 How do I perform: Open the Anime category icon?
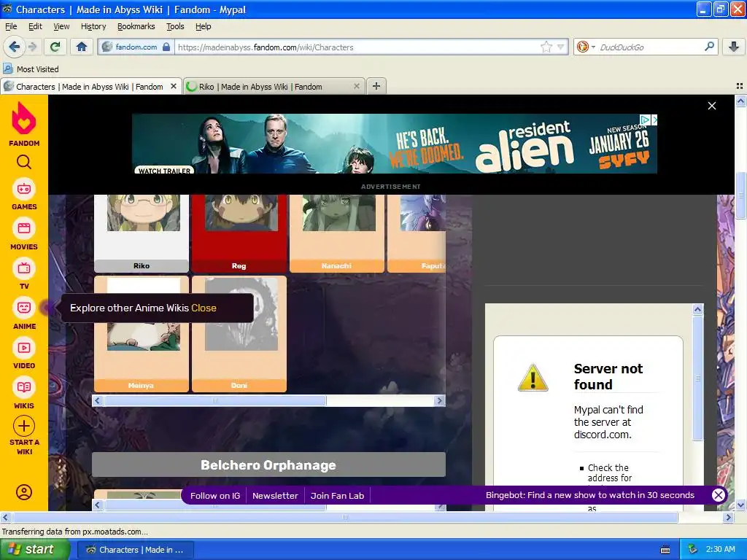click(x=24, y=308)
